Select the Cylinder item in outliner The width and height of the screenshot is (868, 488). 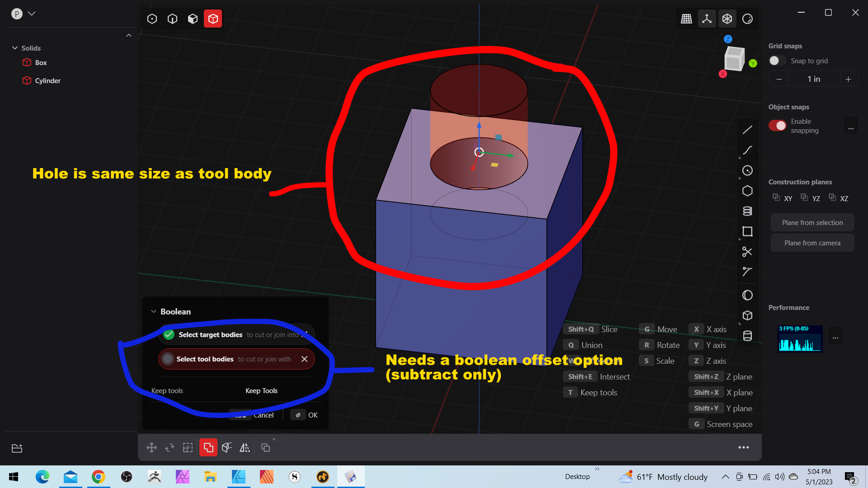pos(47,81)
